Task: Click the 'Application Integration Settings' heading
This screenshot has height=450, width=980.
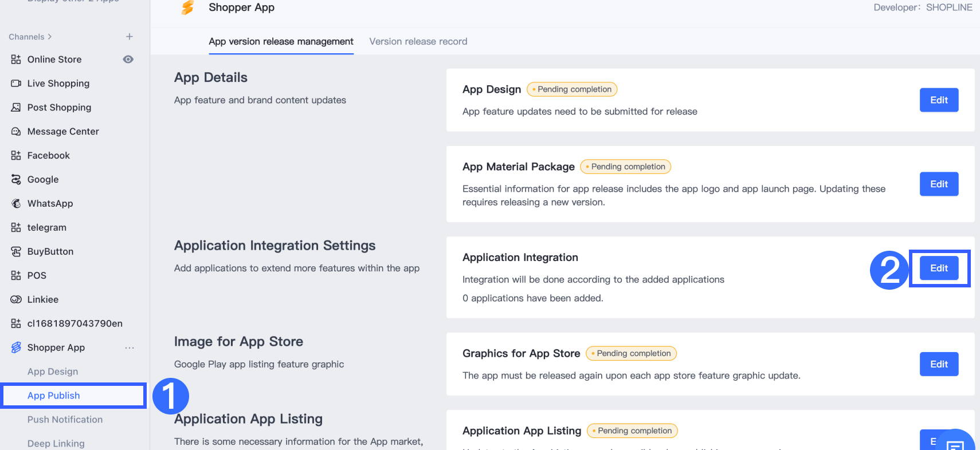Action: tap(275, 246)
